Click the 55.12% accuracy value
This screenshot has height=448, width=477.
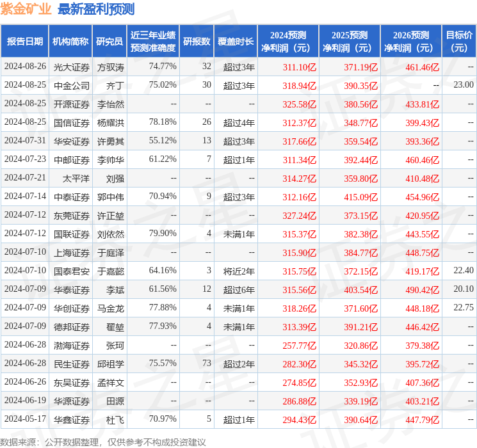point(163,140)
